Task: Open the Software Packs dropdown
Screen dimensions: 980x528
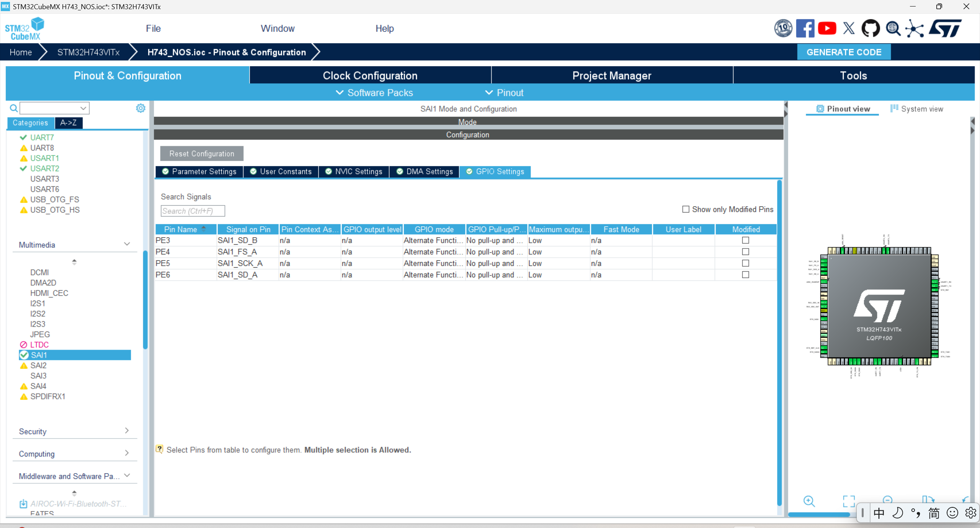Action: [374, 93]
